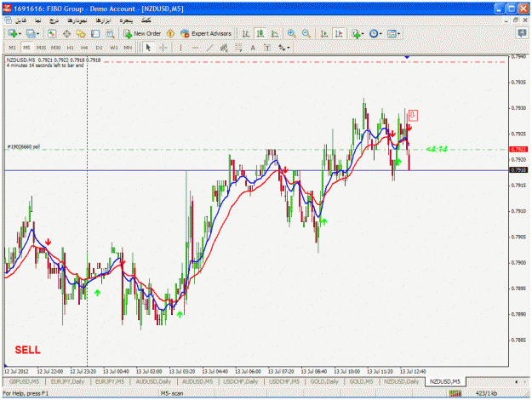Click the chart tabs scroll-left arrow
The height and width of the screenshot is (400, 532).
[517, 382]
